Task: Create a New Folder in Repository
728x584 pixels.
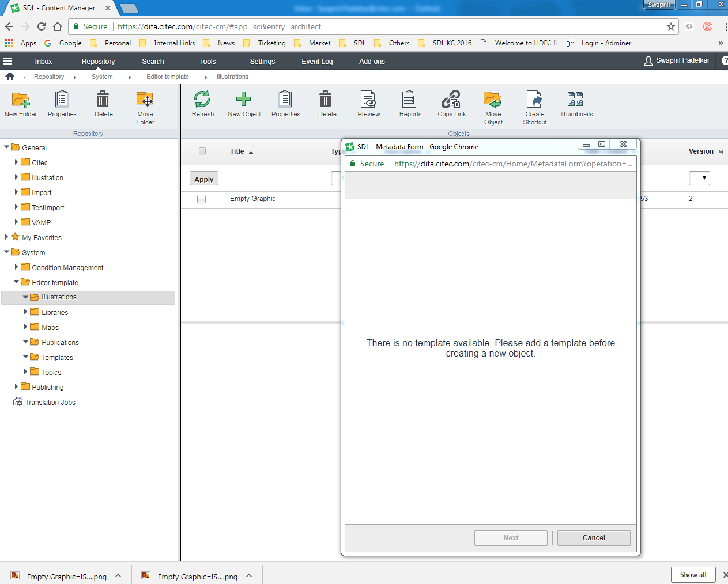Action: coord(21,100)
